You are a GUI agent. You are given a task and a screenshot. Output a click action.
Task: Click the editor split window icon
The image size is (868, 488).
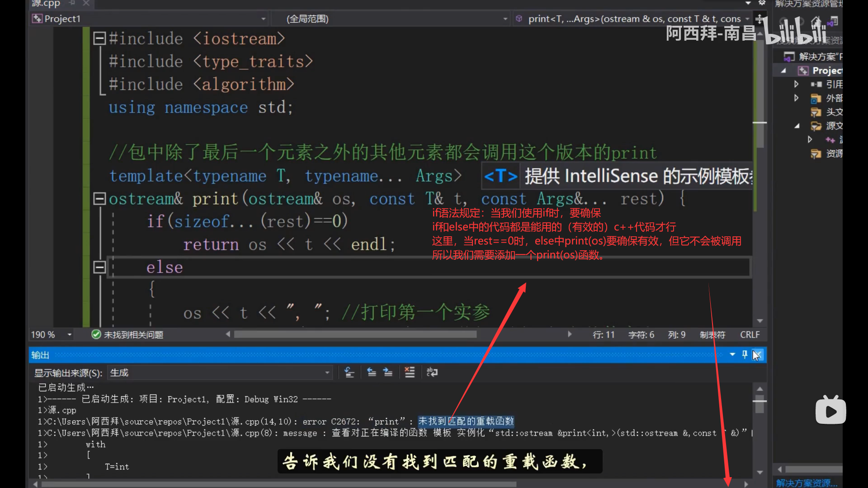tap(760, 19)
